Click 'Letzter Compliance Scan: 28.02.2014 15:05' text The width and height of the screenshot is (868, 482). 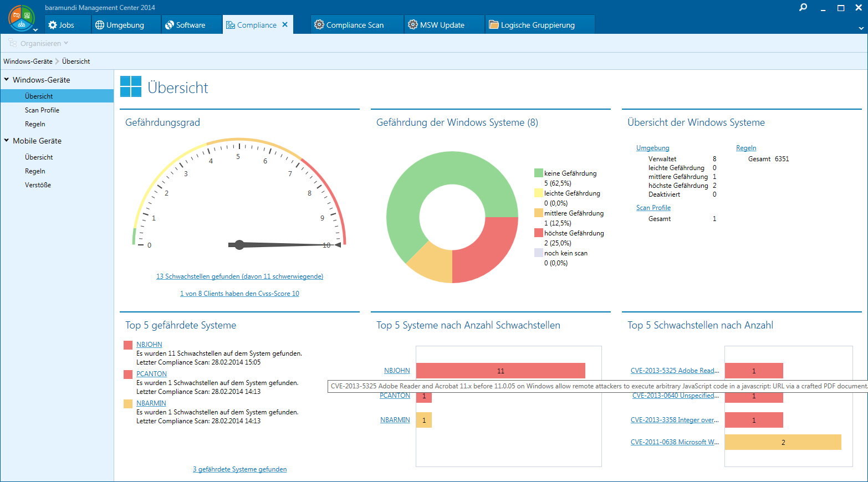(198, 362)
